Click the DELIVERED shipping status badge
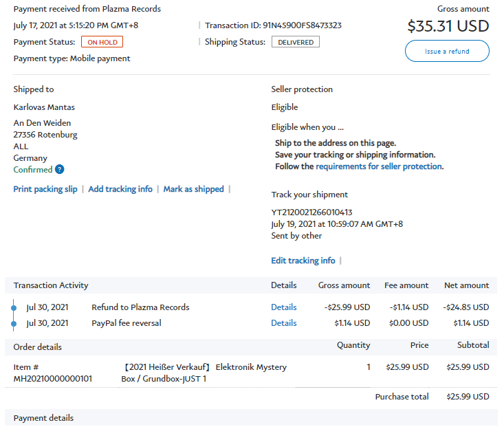The width and height of the screenshot is (504, 427). click(296, 42)
